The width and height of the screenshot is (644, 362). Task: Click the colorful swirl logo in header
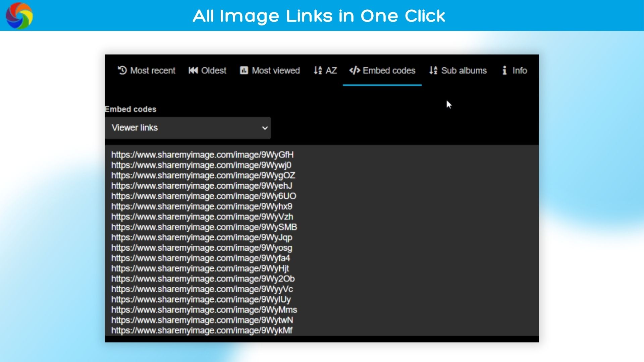[x=19, y=15]
